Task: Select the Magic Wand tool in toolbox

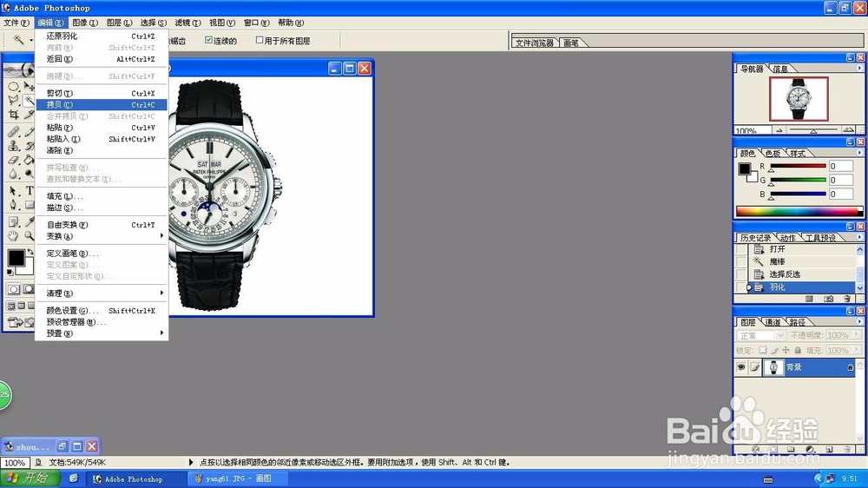Action: 29,100
